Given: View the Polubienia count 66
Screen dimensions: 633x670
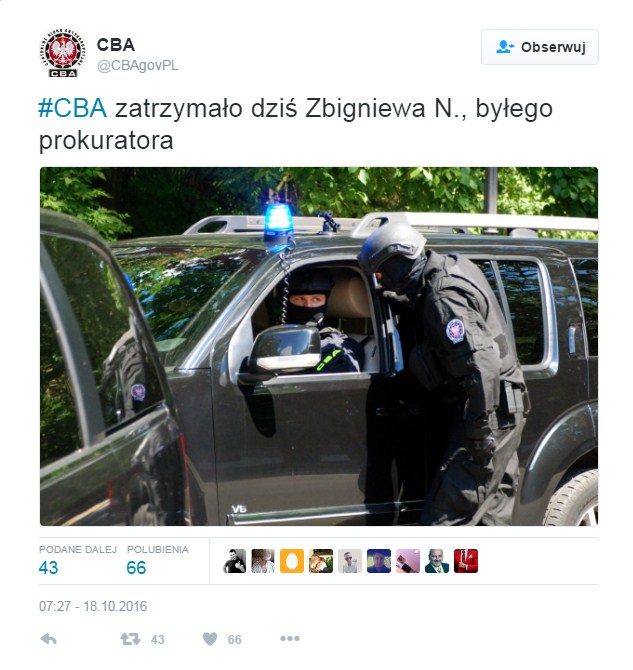Looking at the screenshot, I should (x=136, y=568).
